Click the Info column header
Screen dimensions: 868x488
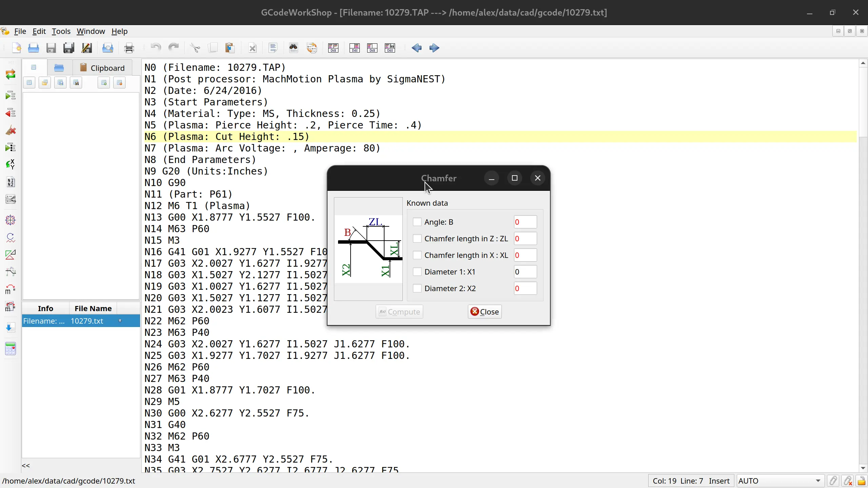click(x=45, y=308)
